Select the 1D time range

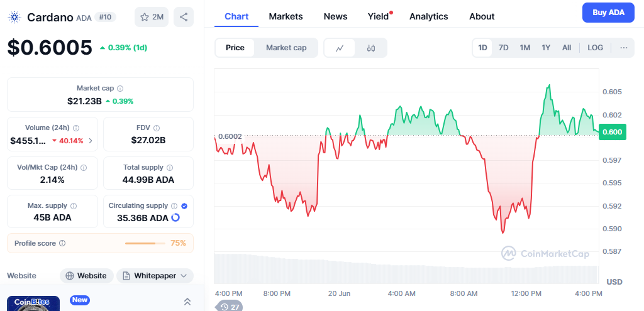coord(482,48)
